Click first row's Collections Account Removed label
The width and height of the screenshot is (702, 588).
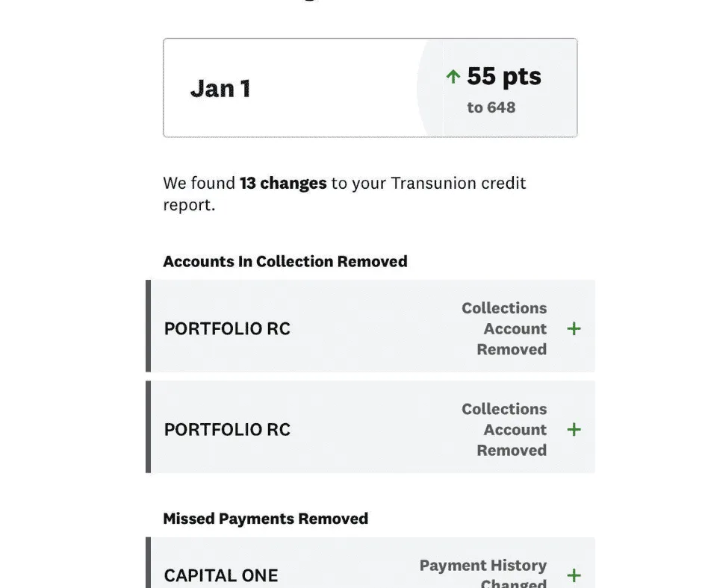tap(505, 329)
